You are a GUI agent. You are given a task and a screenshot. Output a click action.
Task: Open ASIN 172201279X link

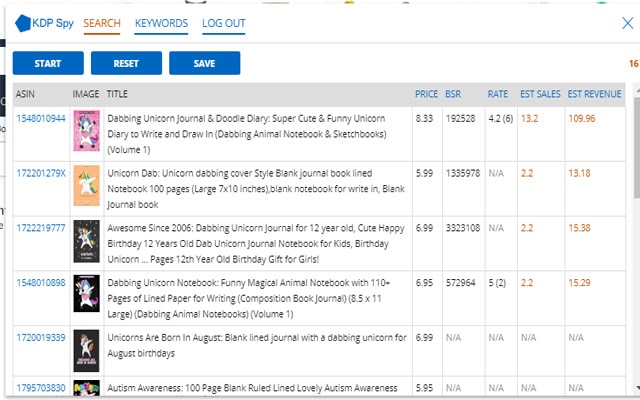tap(41, 173)
